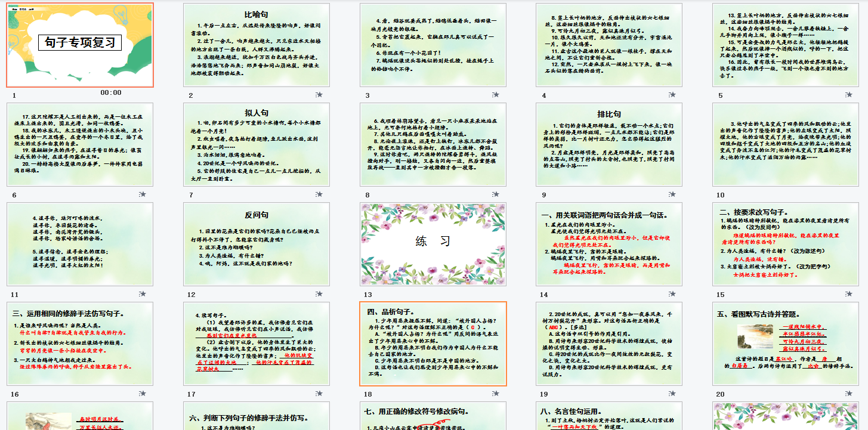Image resolution: width=868 pixels, height=430 pixels.
Task: Select slide 7 titled 拟人句
Action: pos(257,144)
